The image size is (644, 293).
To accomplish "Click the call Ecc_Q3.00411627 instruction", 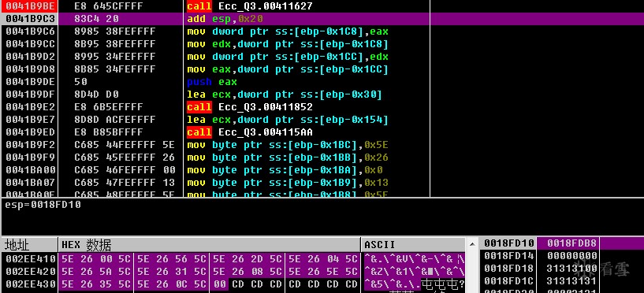I will pos(250,6).
